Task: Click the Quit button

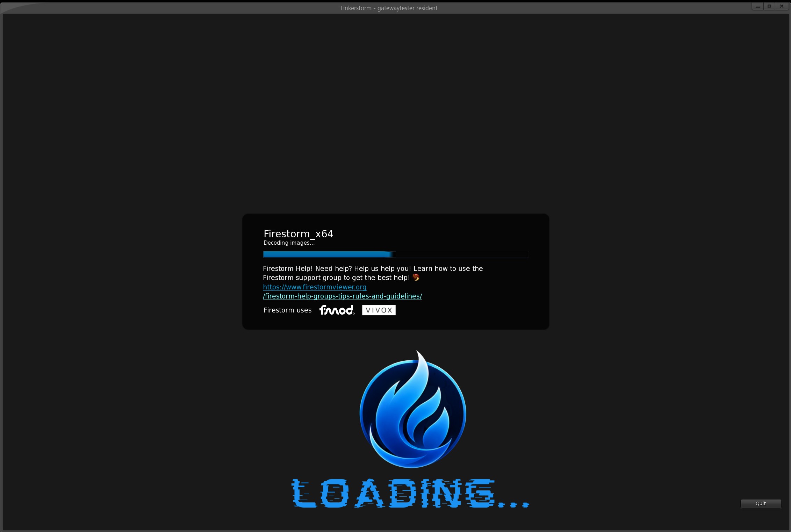Action: click(x=761, y=503)
